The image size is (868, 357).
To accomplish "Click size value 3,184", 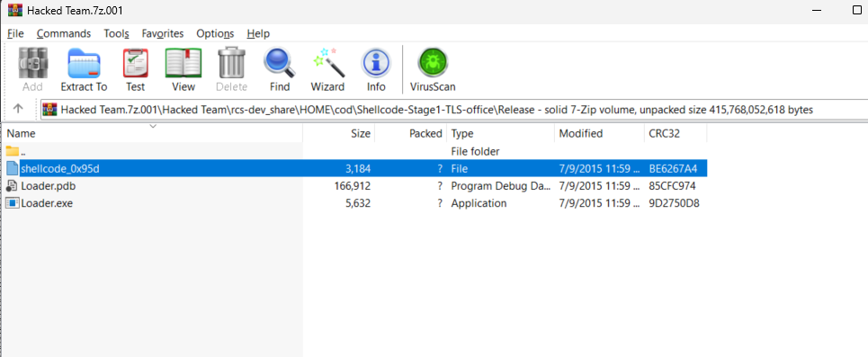I will [358, 168].
